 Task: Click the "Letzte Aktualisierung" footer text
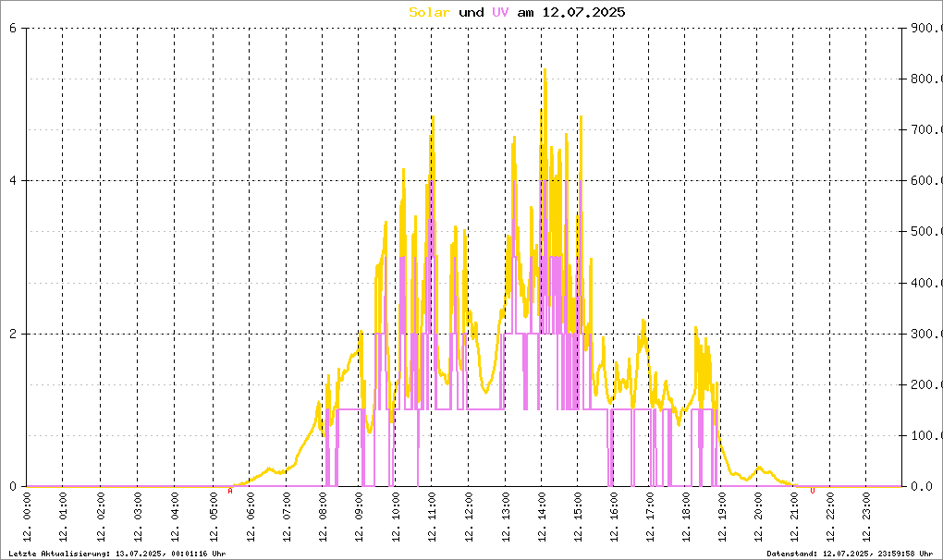pyautogui.click(x=116, y=554)
